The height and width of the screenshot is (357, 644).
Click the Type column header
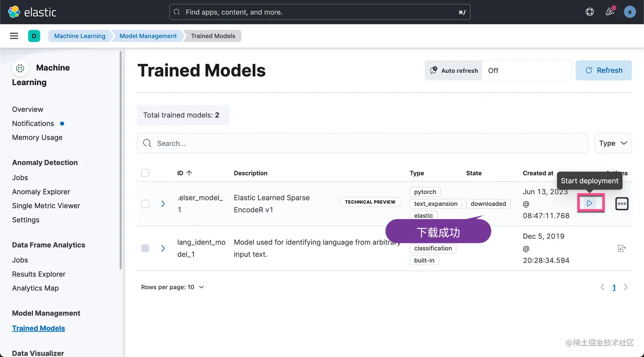[417, 173]
